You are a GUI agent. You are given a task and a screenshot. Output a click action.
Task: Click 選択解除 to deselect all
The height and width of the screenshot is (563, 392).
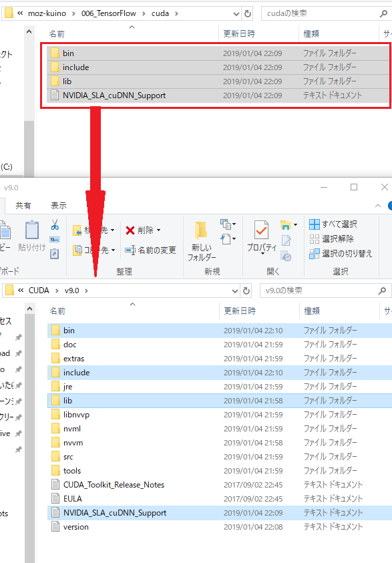331,239
